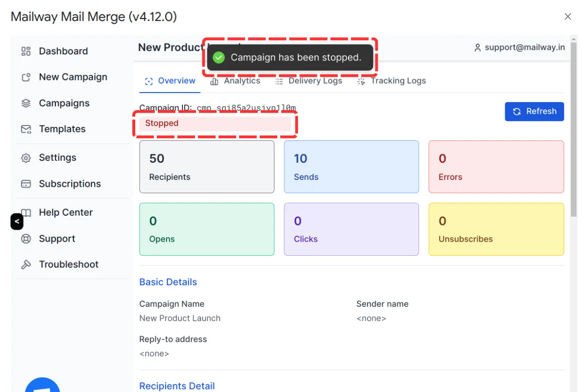Click the New Campaign sidebar icon
Image resolution: width=588 pixels, height=392 pixels.
coord(26,77)
